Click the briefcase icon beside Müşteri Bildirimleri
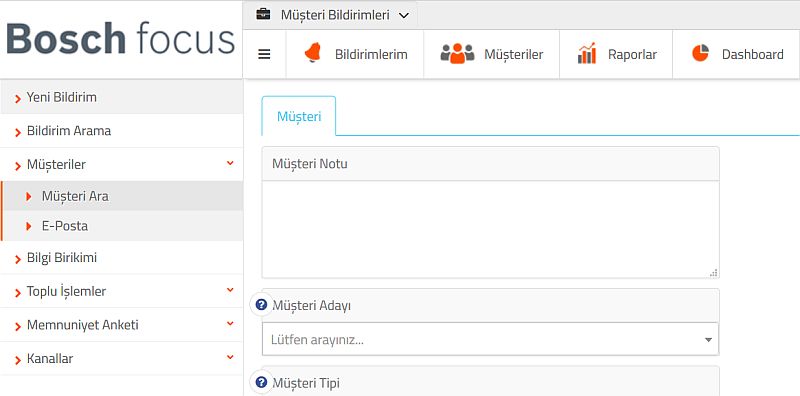The width and height of the screenshot is (800, 396). [x=263, y=14]
